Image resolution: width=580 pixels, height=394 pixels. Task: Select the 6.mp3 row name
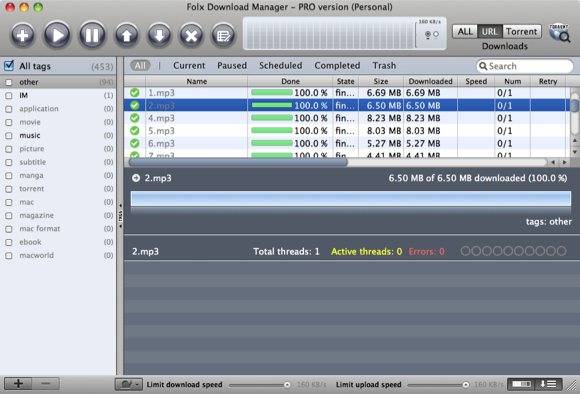tap(161, 144)
